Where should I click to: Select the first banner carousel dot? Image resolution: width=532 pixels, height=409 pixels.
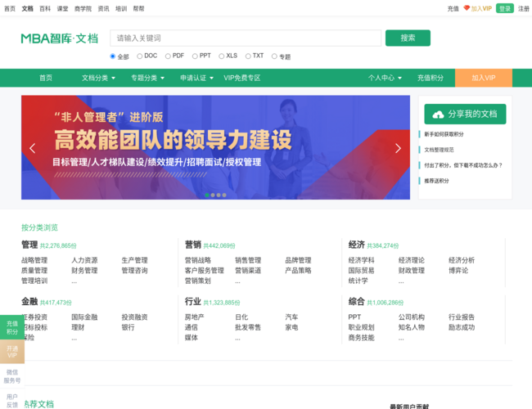tap(207, 195)
